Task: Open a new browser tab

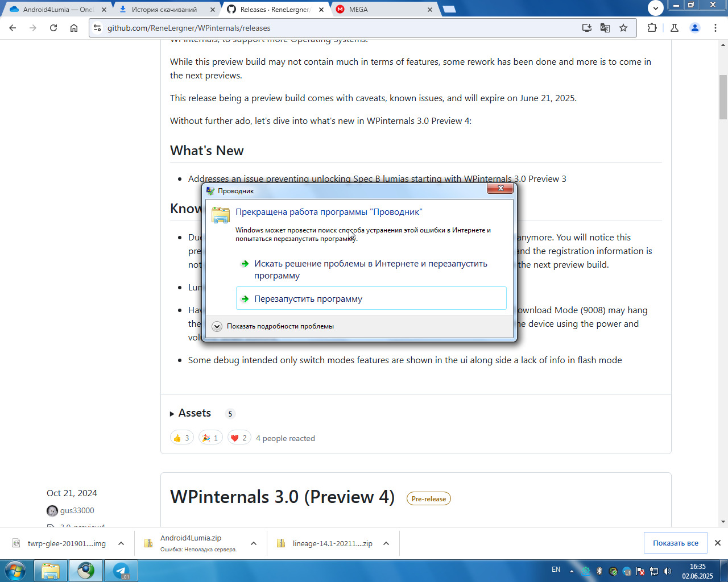Action: click(x=449, y=9)
